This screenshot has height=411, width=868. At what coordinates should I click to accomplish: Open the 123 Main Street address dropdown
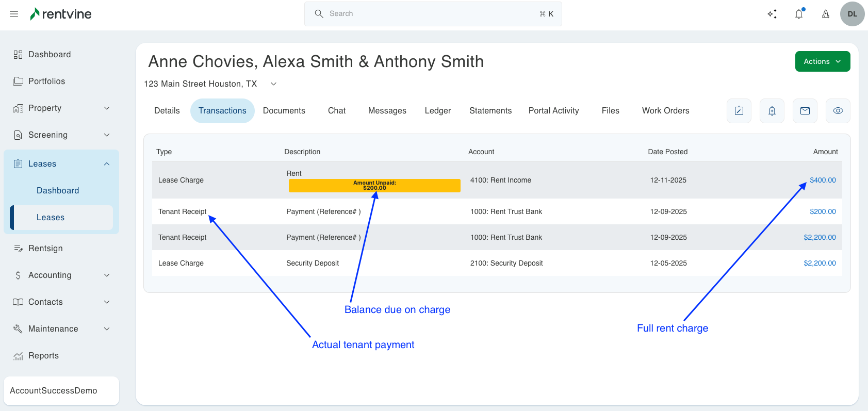click(x=274, y=84)
